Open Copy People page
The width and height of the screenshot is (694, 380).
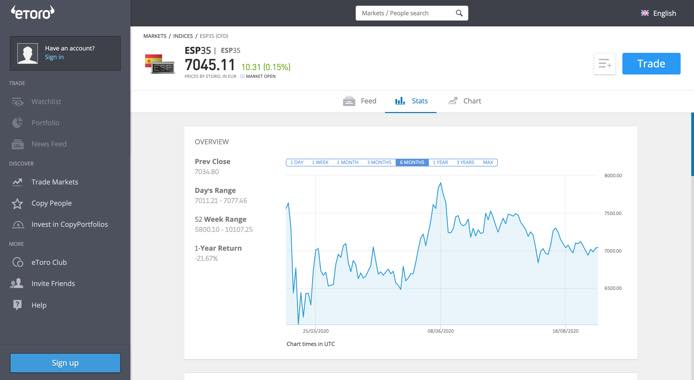51,203
